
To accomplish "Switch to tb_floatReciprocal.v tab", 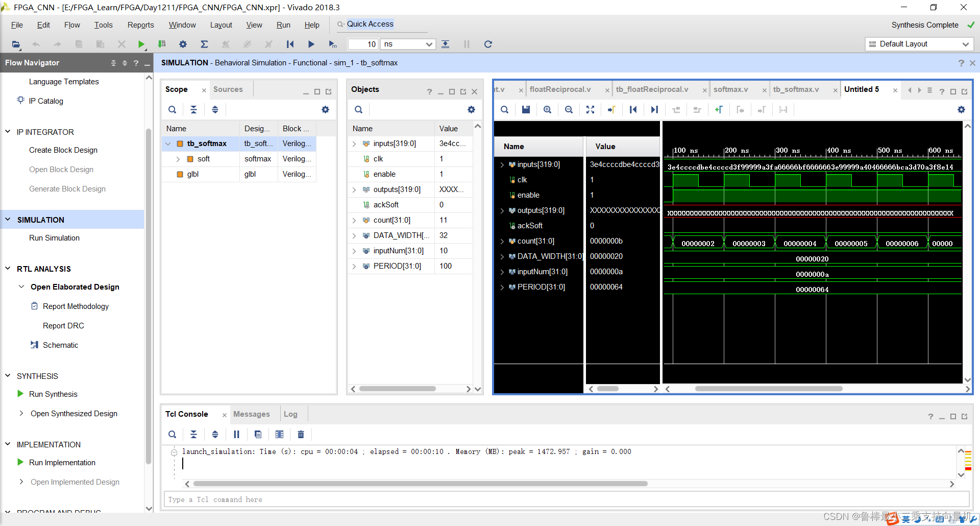I will (652, 89).
